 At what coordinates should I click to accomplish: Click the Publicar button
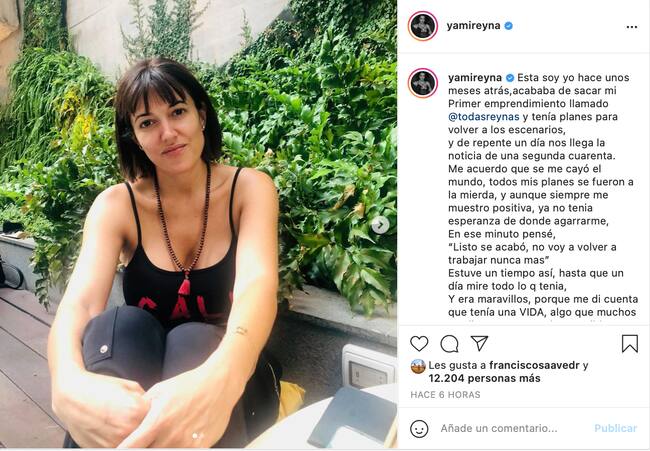point(616,429)
